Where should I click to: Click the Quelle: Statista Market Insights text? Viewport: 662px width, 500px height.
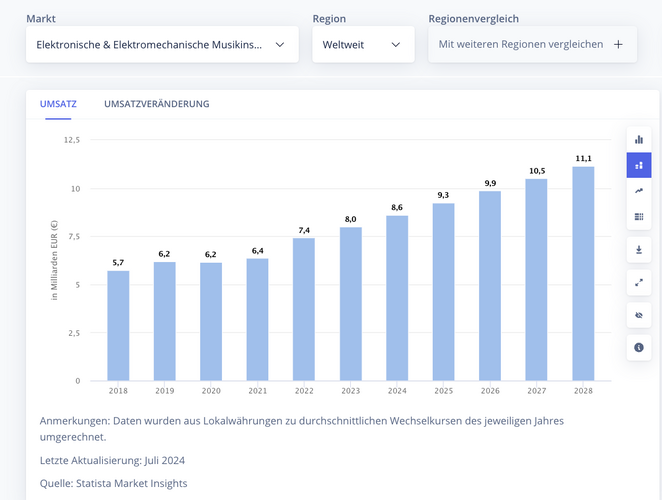click(x=114, y=483)
